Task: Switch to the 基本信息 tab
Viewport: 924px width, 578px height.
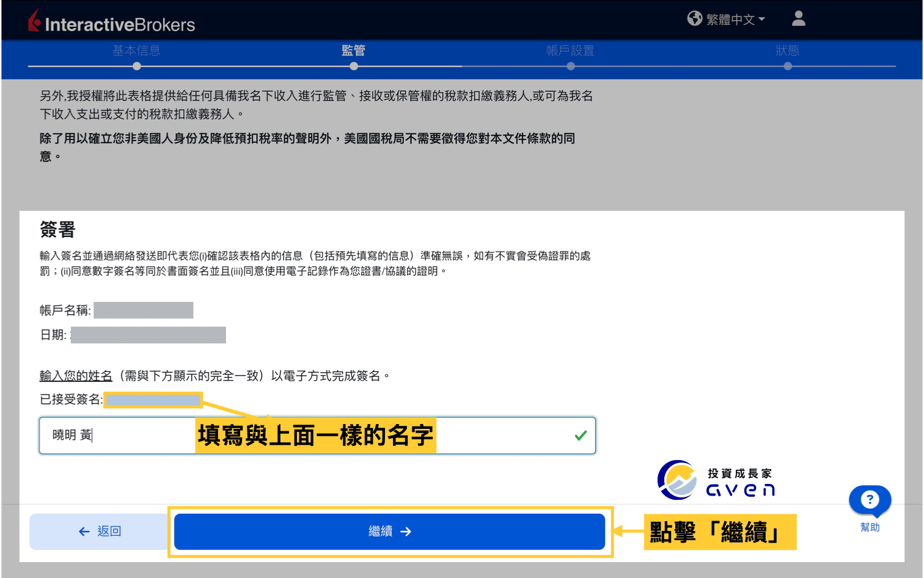Action: click(x=136, y=51)
